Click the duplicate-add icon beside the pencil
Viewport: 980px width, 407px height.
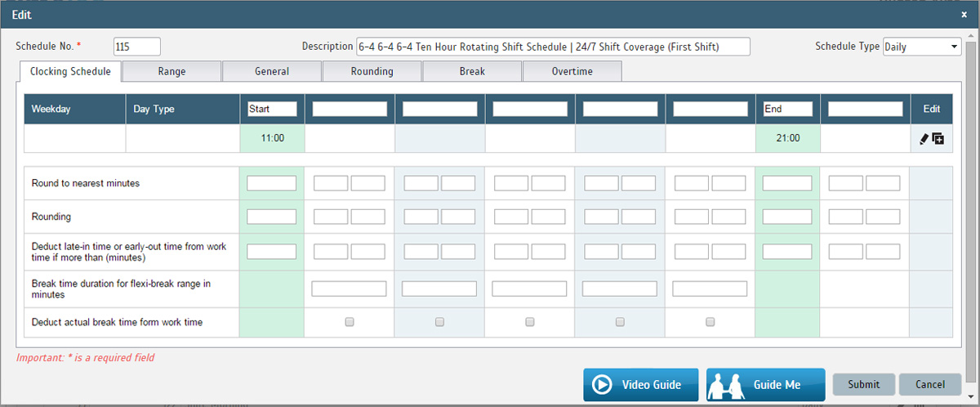(938, 139)
